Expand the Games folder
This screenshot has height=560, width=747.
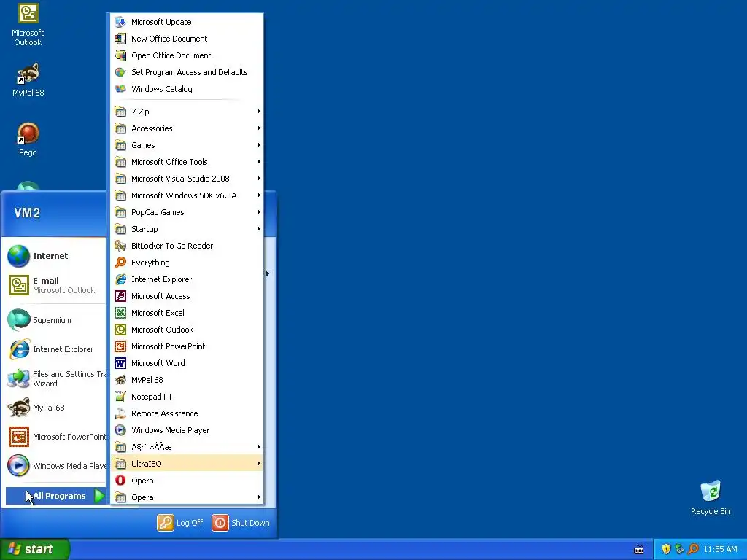tap(187, 145)
